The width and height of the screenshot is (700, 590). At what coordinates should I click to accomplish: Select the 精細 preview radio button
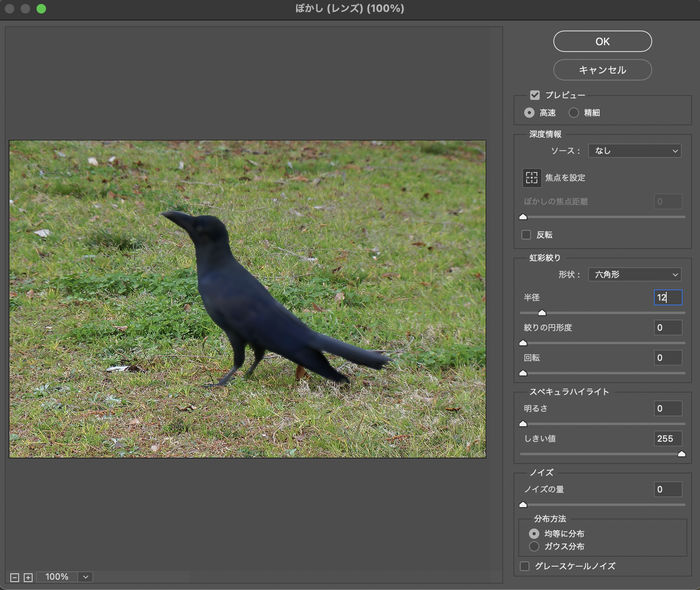point(574,113)
